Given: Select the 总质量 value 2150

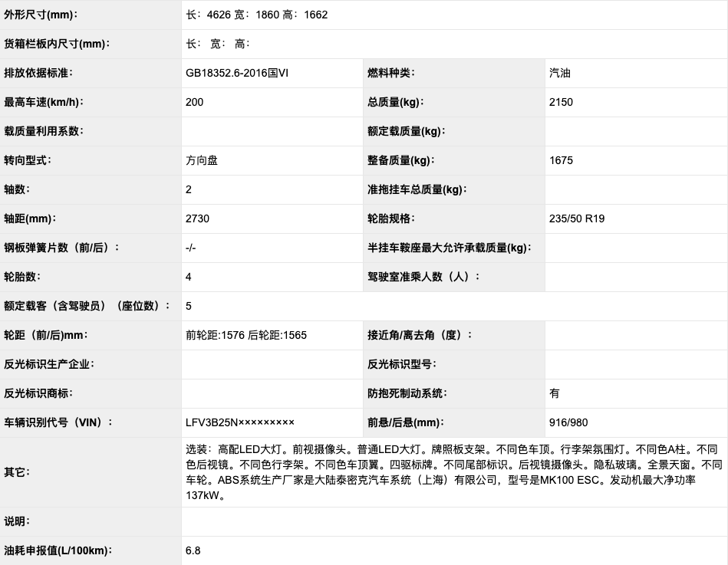Looking at the screenshot, I should pos(561,102).
